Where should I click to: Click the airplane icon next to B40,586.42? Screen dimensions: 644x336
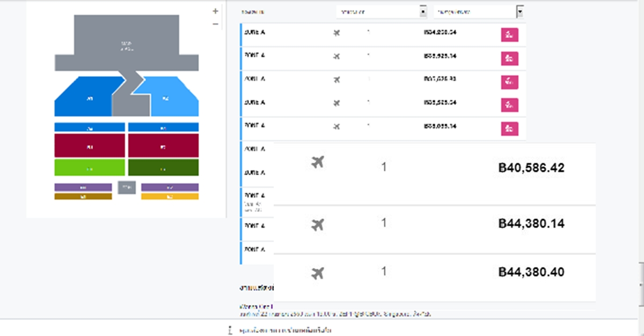tap(318, 162)
